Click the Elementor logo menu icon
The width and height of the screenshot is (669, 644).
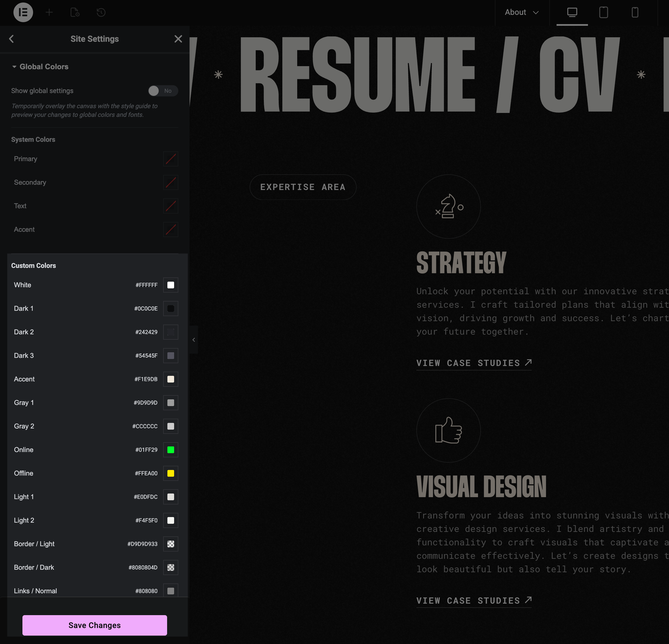click(x=23, y=12)
